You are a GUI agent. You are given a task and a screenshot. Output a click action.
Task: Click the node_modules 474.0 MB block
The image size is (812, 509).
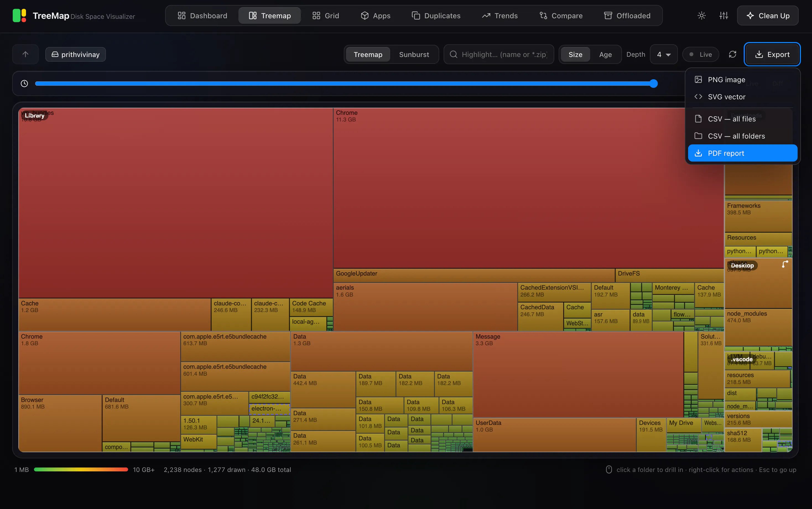pos(758,327)
